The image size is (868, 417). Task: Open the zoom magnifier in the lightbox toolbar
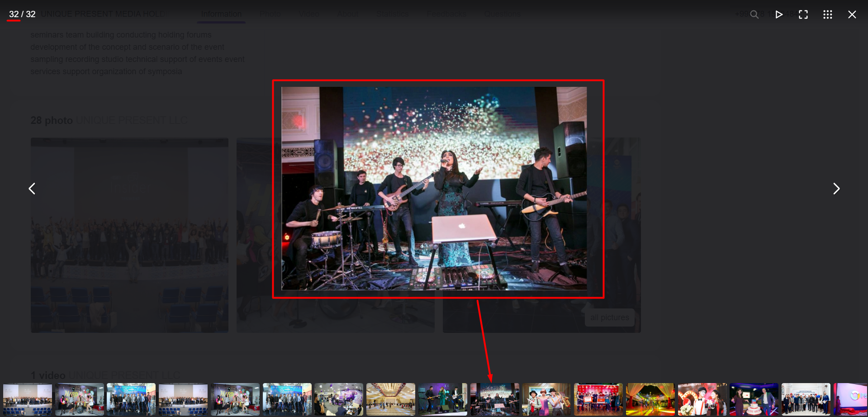(754, 14)
